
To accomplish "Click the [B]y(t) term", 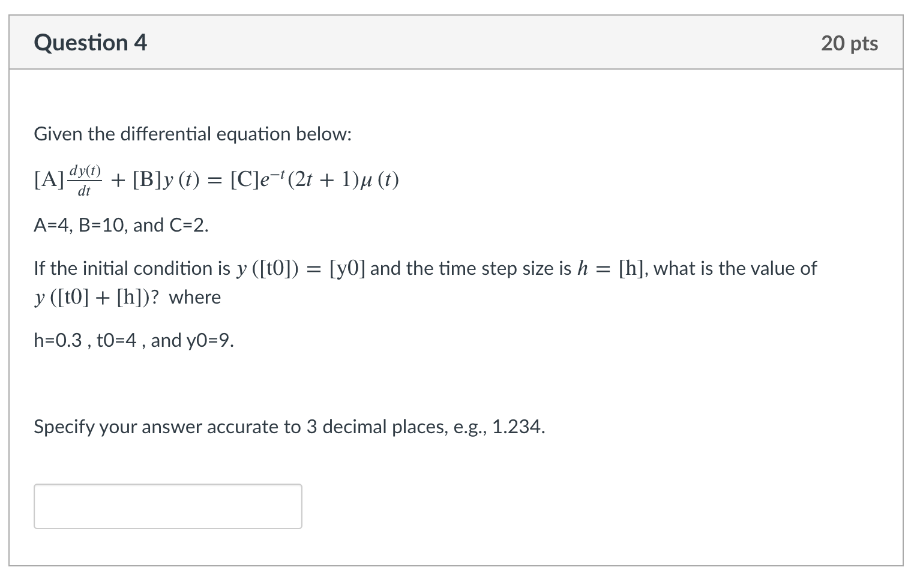I will tap(166, 179).
